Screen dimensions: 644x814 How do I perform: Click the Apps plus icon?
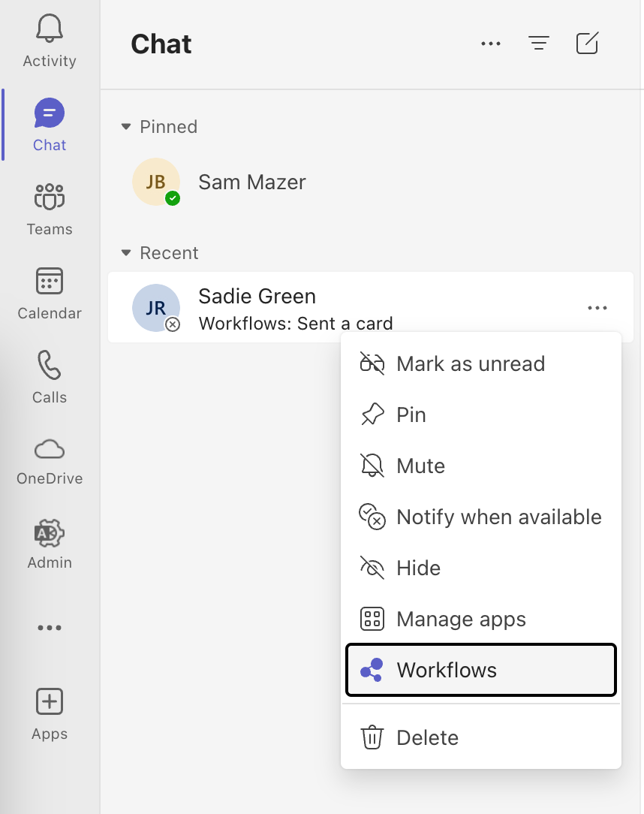tap(50, 702)
